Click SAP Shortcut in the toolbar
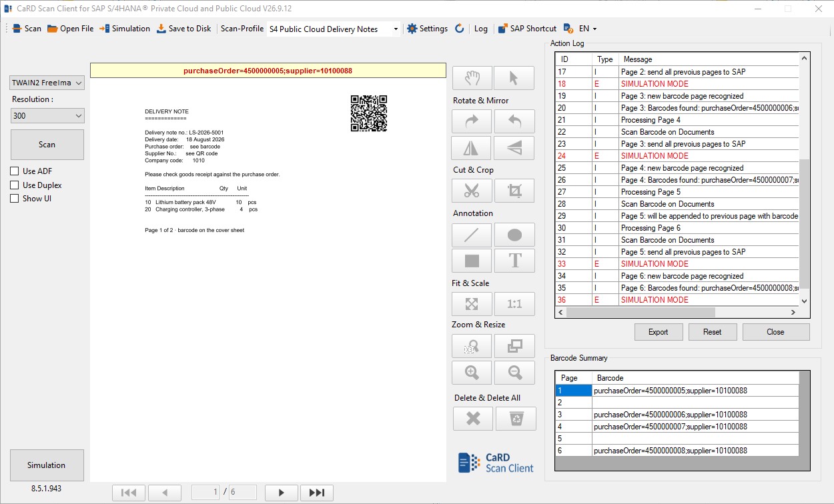The image size is (834, 504). click(x=527, y=29)
